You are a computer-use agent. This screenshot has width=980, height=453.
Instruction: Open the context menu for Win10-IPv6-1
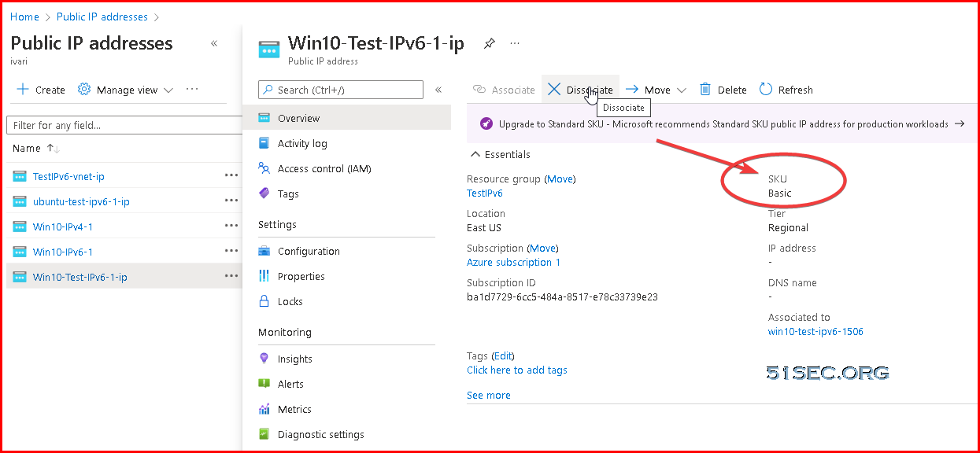231,252
